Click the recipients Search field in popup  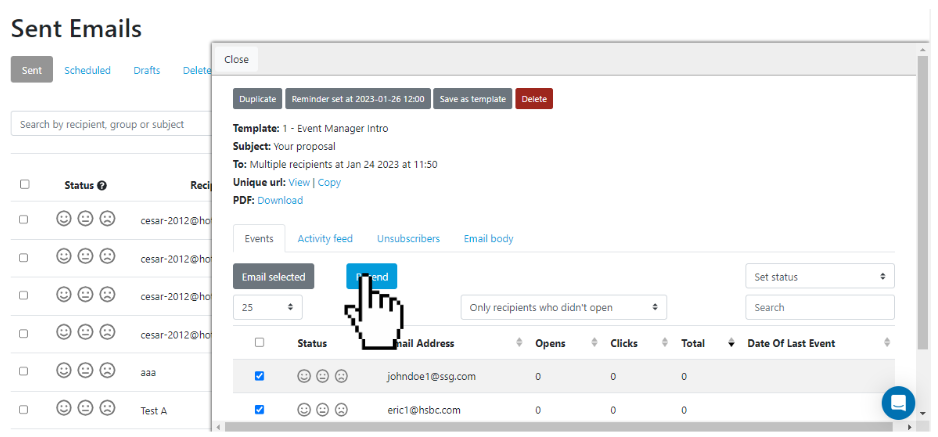pyautogui.click(x=819, y=308)
